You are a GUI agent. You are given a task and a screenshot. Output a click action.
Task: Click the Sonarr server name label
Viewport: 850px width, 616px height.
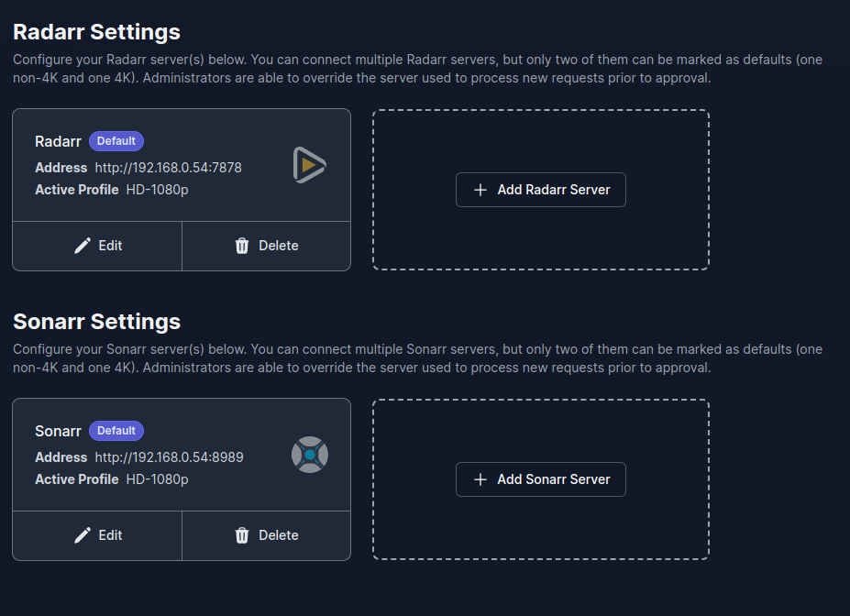58,431
